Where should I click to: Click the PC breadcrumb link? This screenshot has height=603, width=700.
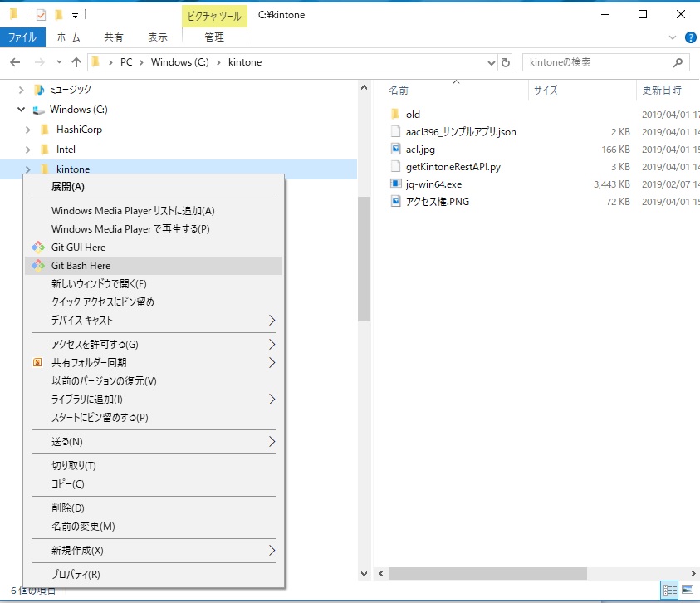pyautogui.click(x=126, y=61)
